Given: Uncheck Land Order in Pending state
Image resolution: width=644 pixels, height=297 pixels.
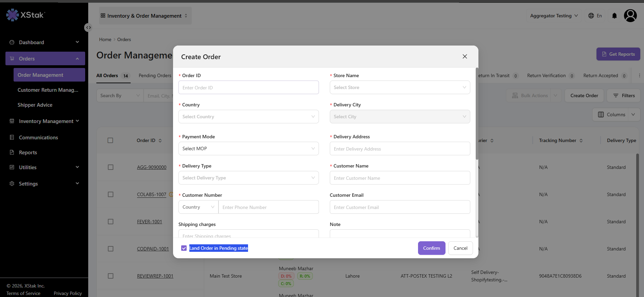Looking at the screenshot, I should [184, 248].
